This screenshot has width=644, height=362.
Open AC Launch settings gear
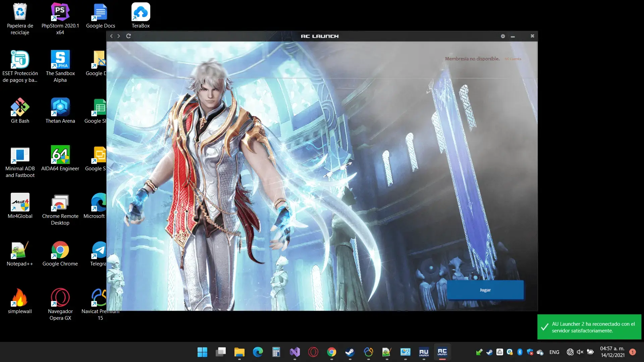pos(503,36)
